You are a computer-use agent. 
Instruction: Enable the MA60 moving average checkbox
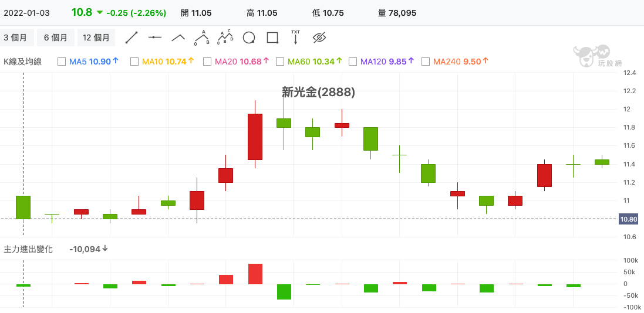tap(280, 62)
